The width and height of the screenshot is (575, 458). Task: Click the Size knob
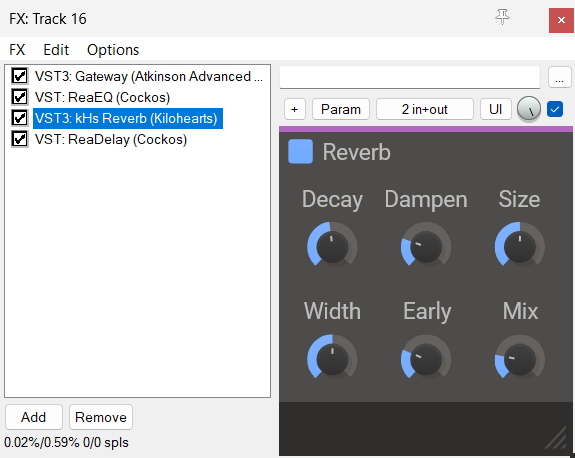(x=520, y=246)
